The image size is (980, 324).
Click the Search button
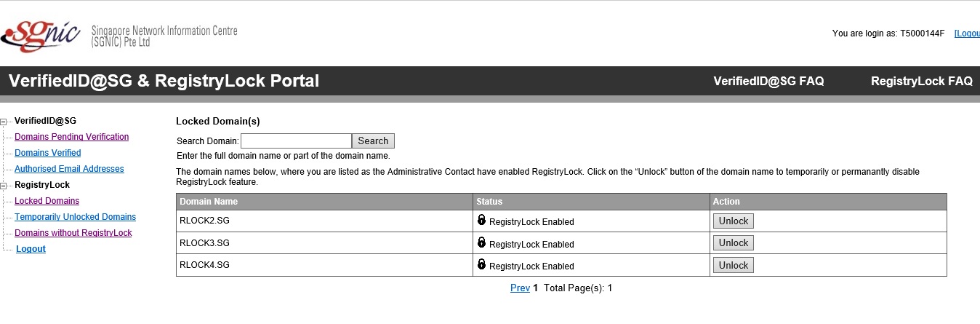tap(373, 141)
